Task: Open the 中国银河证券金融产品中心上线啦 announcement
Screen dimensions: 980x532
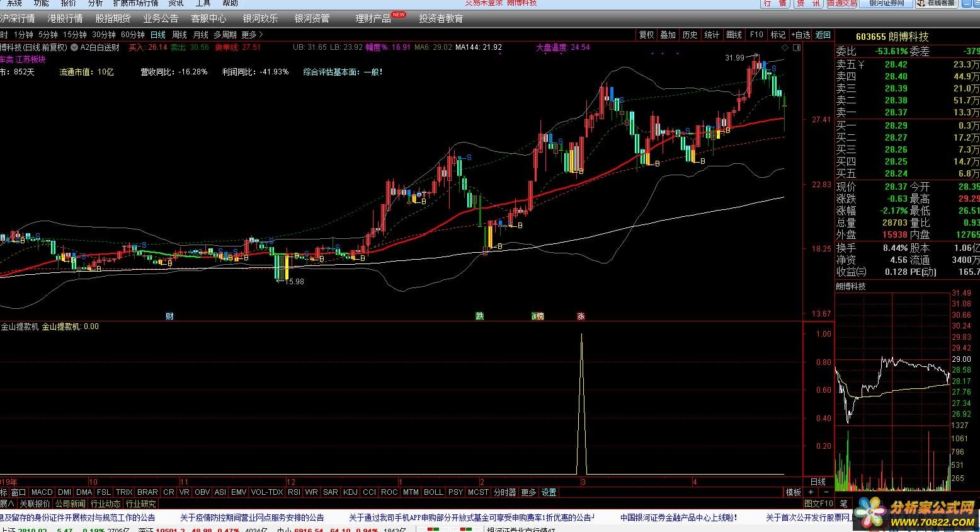Action: 678,518
